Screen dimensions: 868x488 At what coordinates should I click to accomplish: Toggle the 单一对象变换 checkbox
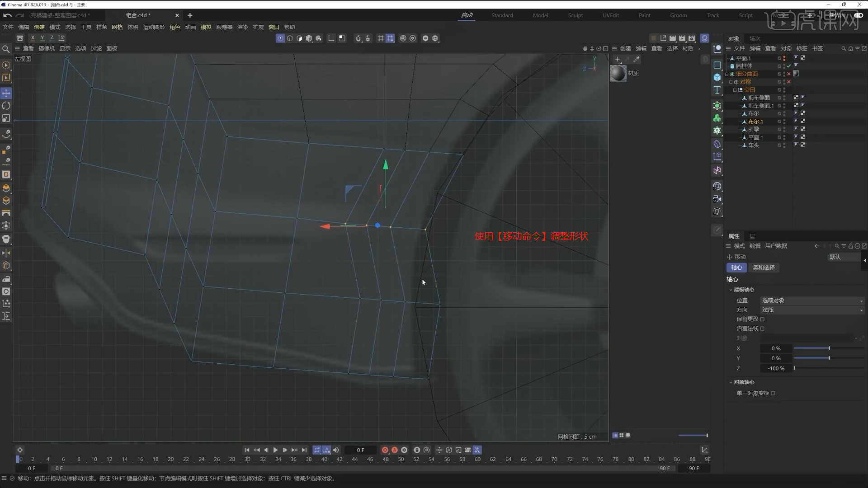773,393
